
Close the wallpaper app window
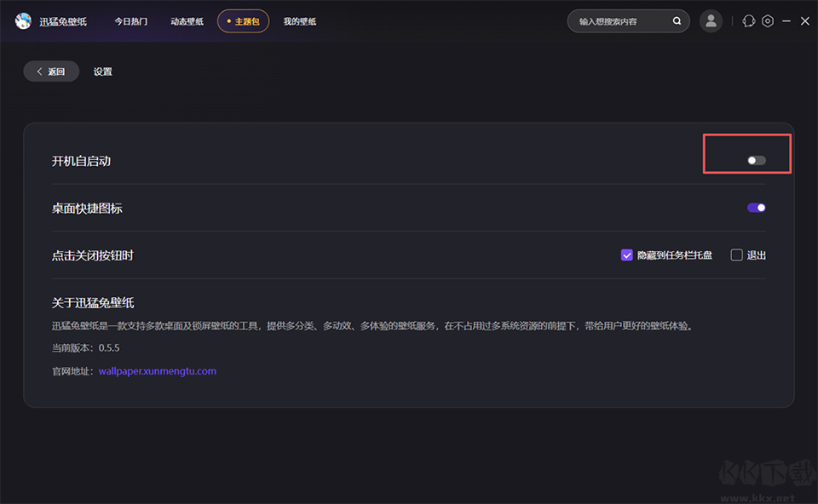pos(805,21)
